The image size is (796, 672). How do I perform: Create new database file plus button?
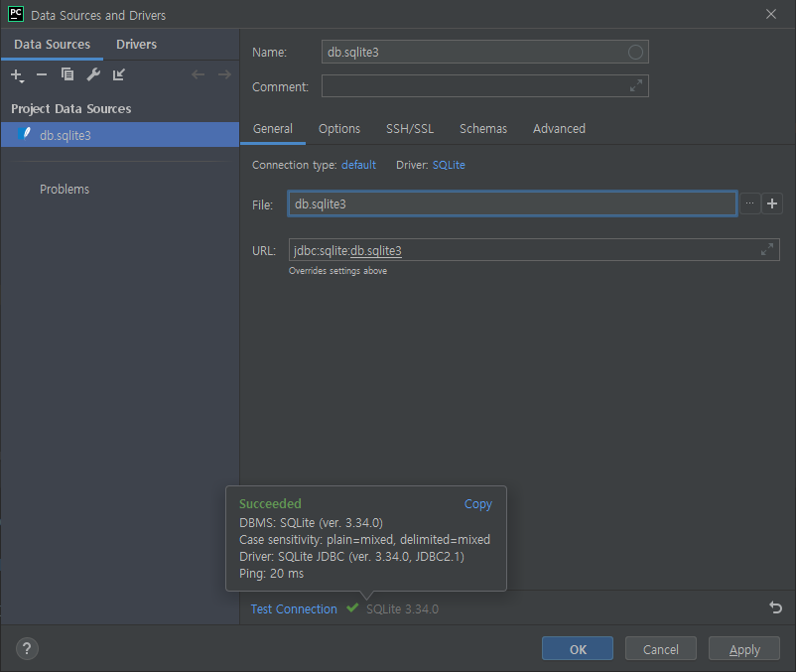(x=772, y=203)
